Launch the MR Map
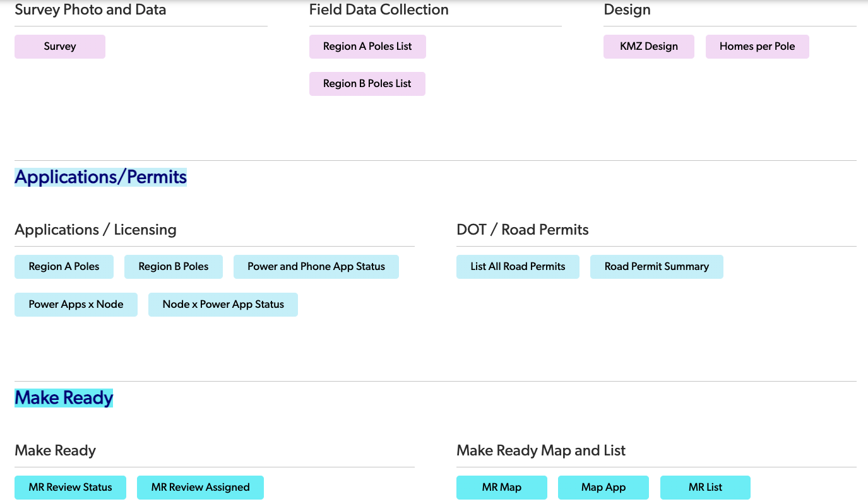 tap(502, 488)
